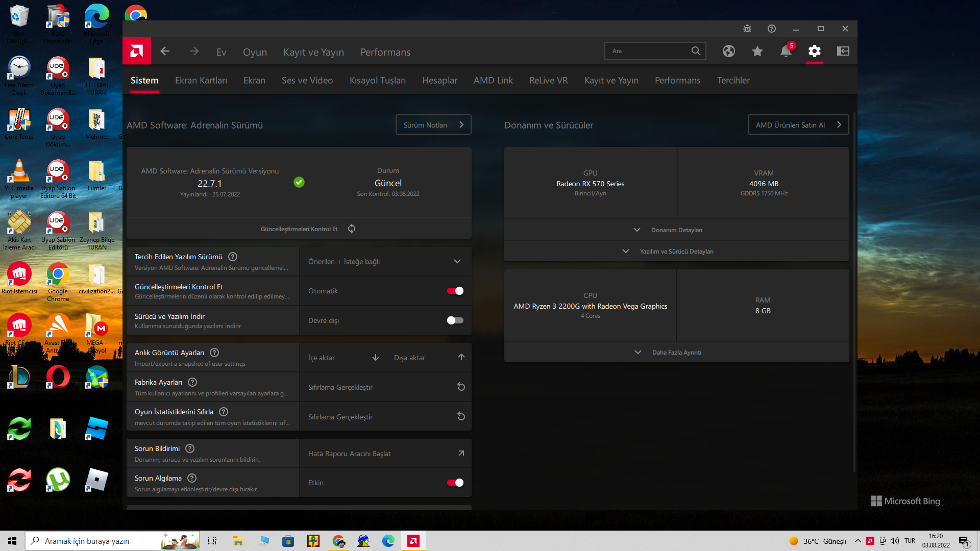Click Fabrika Ayarları reset icon
The width and height of the screenshot is (980, 551).
coord(461,387)
